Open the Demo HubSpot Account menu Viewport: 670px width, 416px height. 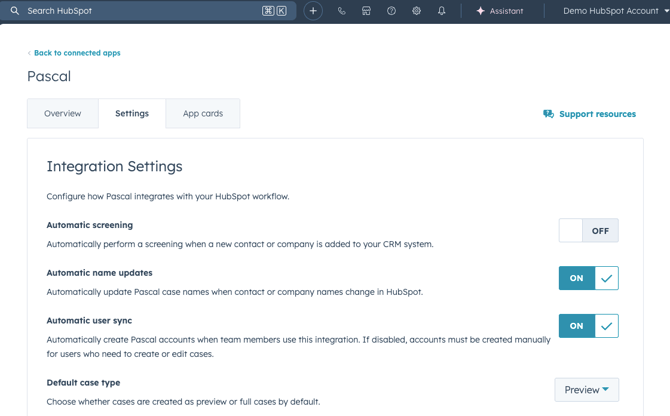(615, 11)
